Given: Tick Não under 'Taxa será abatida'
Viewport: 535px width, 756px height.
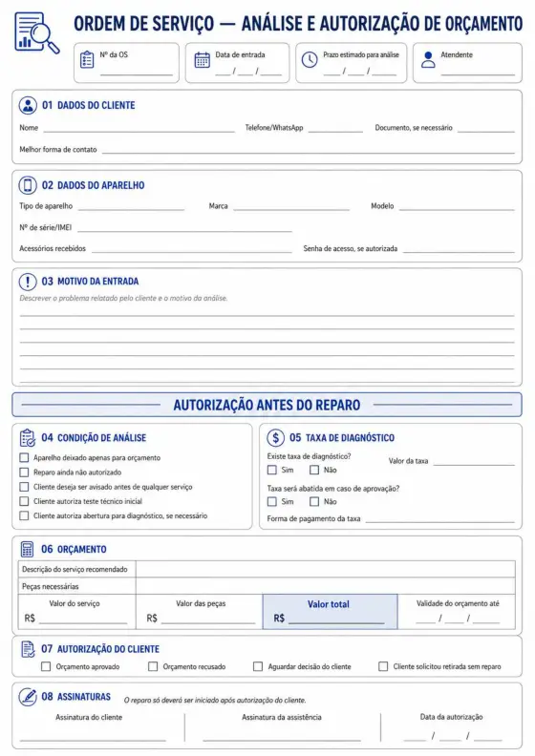Looking at the screenshot, I should pos(314,501).
